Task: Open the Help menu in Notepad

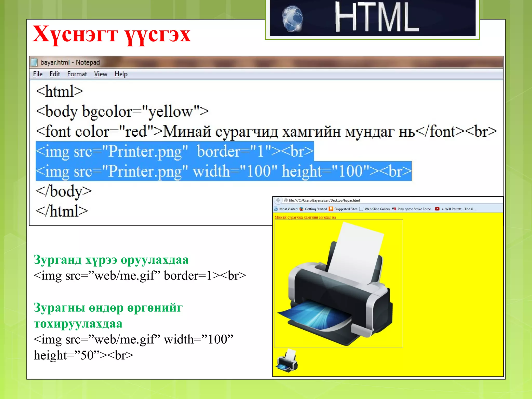Action: [x=121, y=74]
